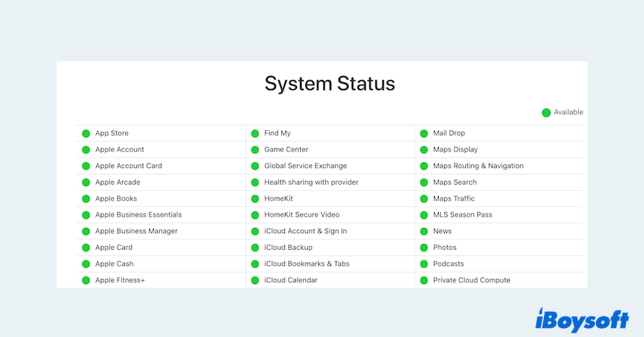Click the green dot next to Podcasts

[424, 264]
